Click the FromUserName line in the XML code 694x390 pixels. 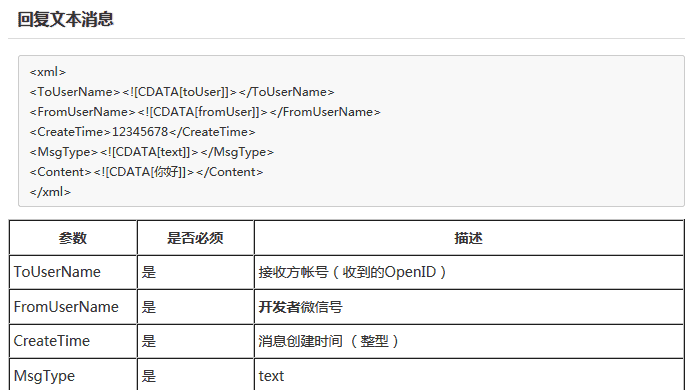point(205,112)
